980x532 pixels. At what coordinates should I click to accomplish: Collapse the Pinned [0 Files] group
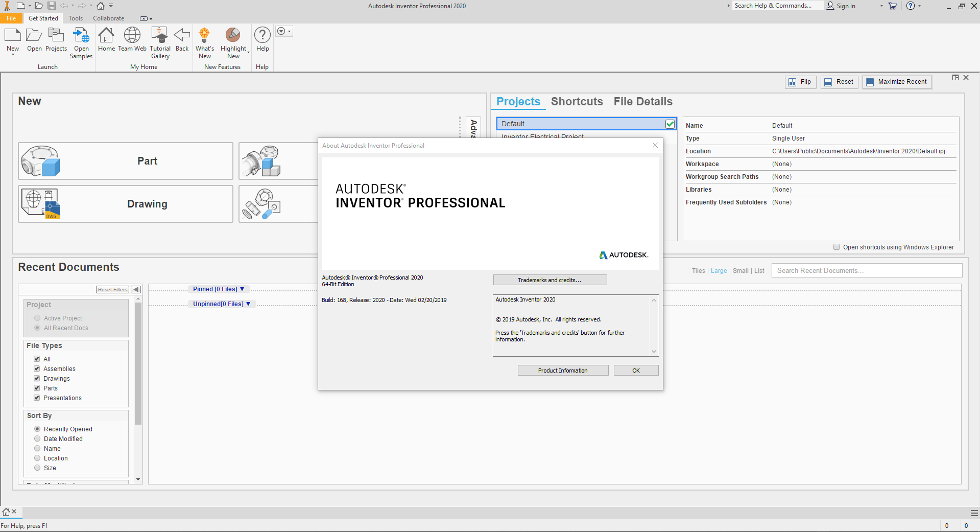pos(219,289)
